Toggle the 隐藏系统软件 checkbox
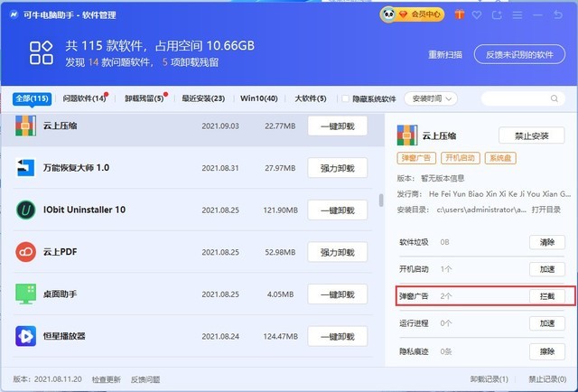The width and height of the screenshot is (578, 392). click(345, 98)
